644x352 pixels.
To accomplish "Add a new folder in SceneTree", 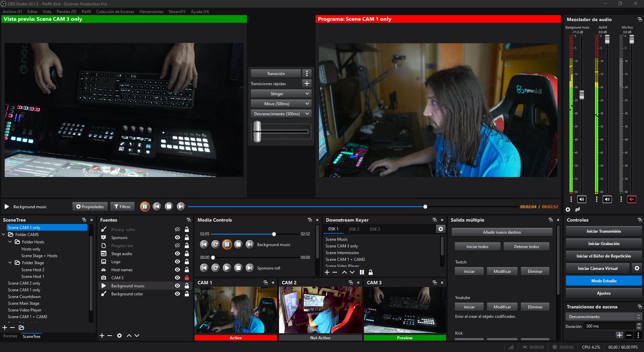I will coord(21,327).
